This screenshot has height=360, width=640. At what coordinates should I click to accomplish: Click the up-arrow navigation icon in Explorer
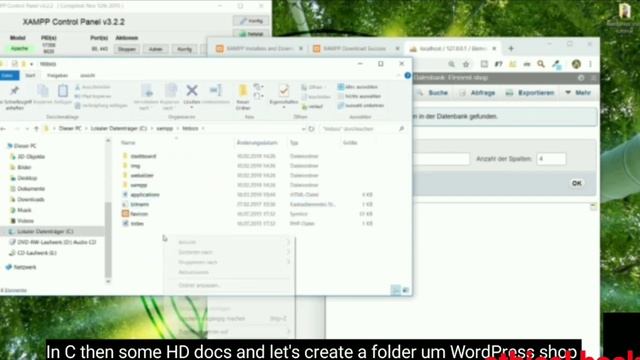coord(36,129)
